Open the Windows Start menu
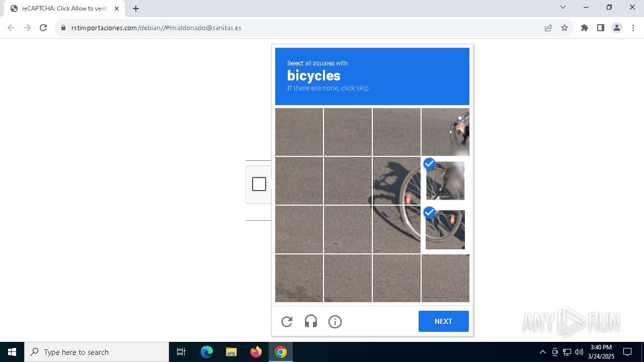 pyautogui.click(x=12, y=352)
